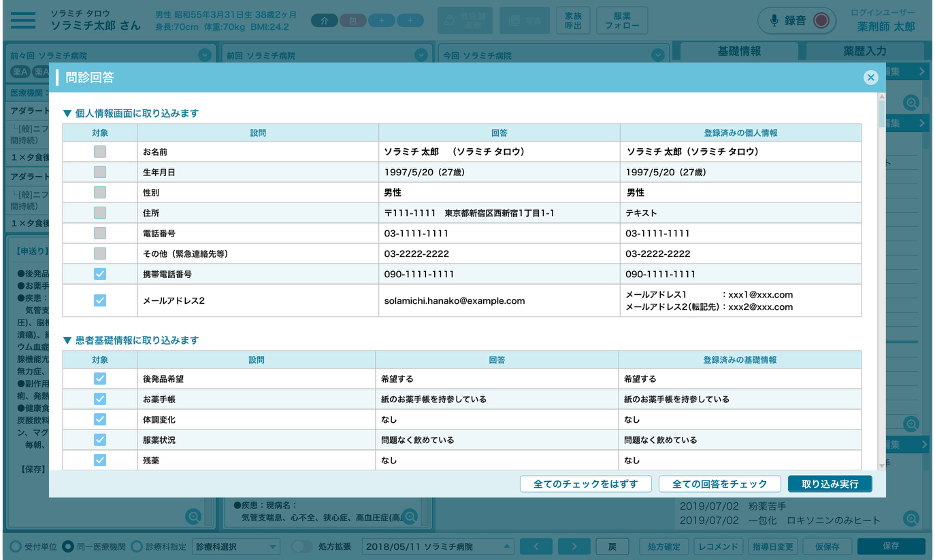Click the 取り込み実行 button
936x560 pixels.
829,484
